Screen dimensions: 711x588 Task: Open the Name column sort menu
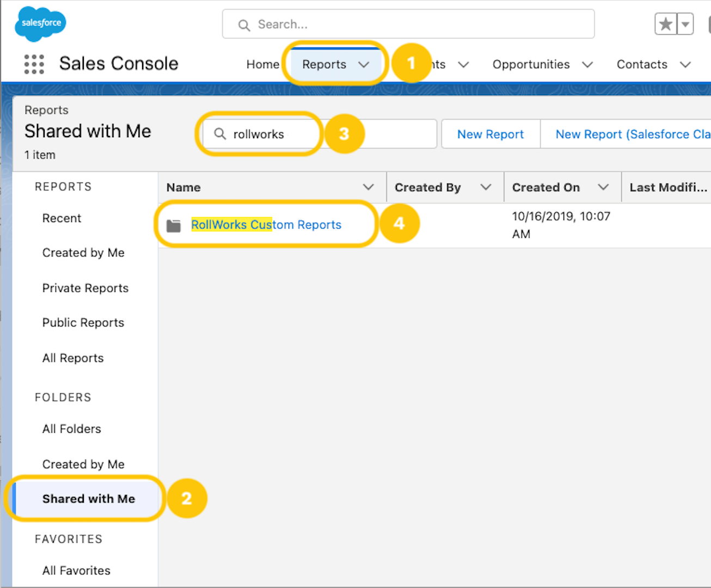click(x=369, y=187)
